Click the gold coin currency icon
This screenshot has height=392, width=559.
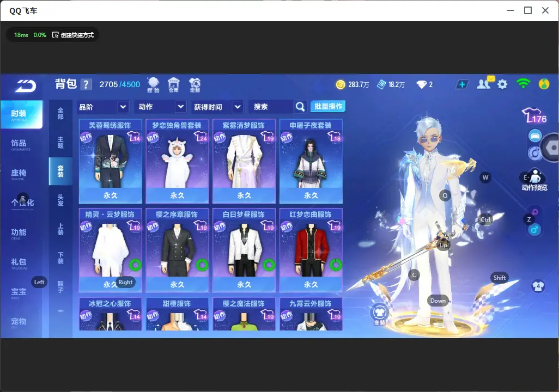[341, 84]
